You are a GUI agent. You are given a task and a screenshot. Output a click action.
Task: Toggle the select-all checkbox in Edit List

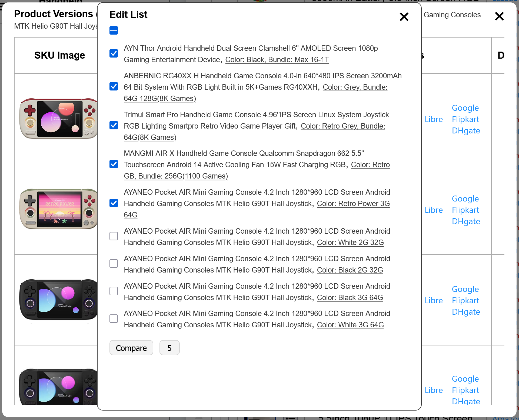(114, 30)
